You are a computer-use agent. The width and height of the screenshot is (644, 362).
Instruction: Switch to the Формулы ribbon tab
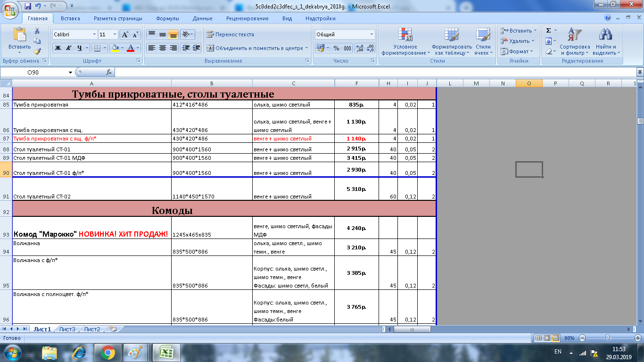(x=167, y=18)
